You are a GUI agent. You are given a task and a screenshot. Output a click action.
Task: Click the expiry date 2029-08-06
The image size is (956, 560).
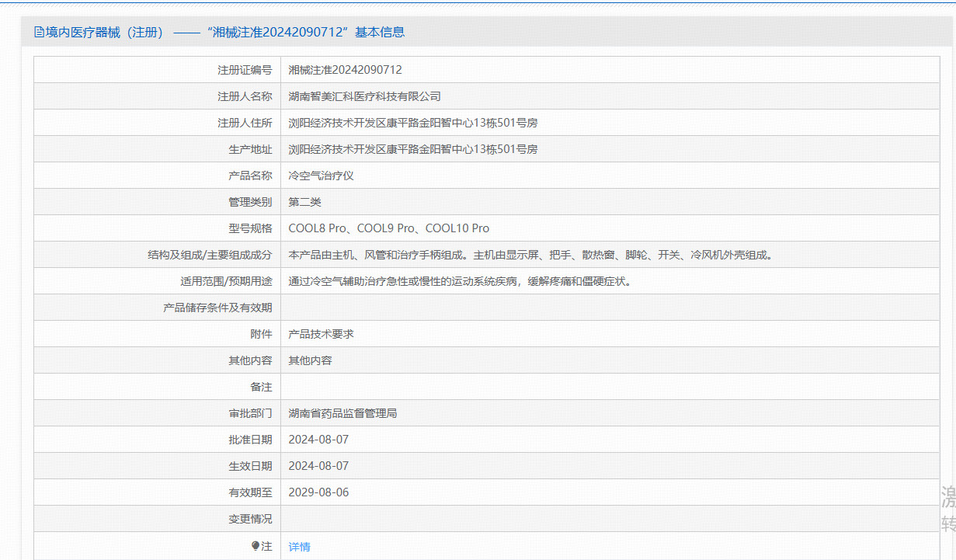click(x=318, y=492)
